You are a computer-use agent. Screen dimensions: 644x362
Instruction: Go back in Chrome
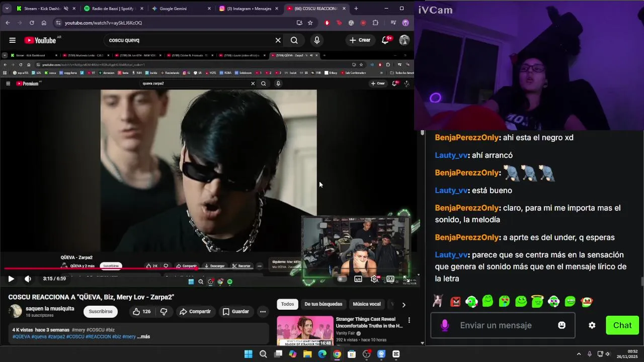tap(8, 23)
